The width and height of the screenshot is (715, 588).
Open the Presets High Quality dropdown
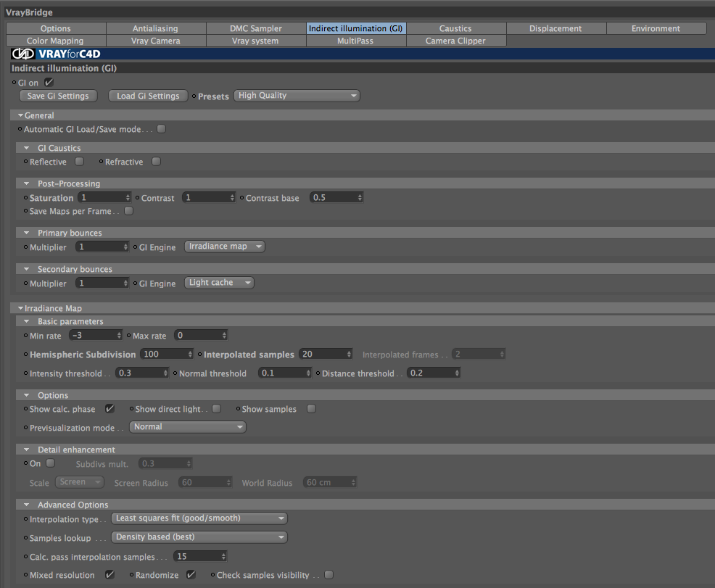pos(297,96)
